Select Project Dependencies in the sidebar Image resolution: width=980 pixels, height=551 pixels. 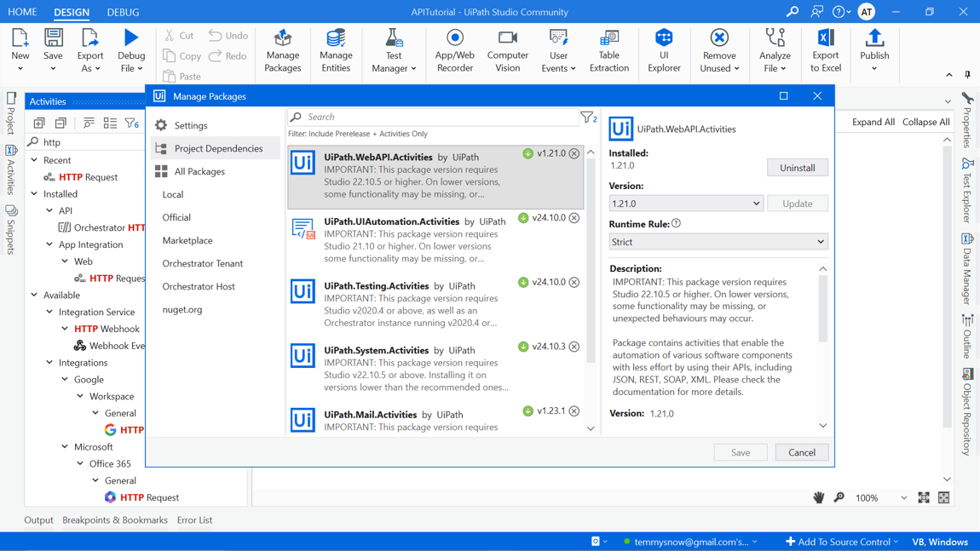coord(218,148)
